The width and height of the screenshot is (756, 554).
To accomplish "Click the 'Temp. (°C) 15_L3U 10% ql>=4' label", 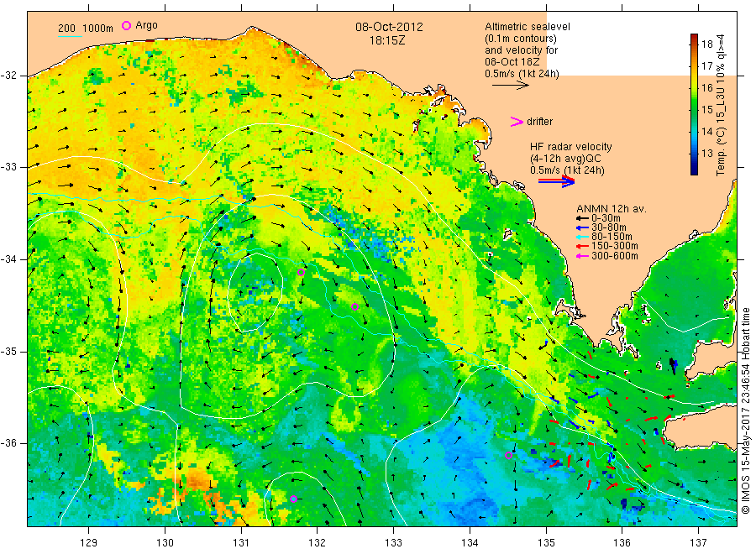I will tap(721, 105).
